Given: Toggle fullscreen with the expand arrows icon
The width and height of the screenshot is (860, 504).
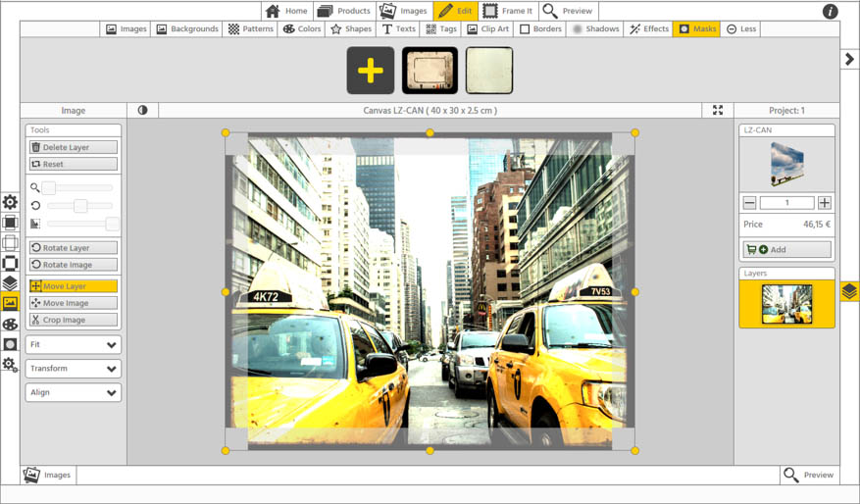Looking at the screenshot, I should point(718,110).
